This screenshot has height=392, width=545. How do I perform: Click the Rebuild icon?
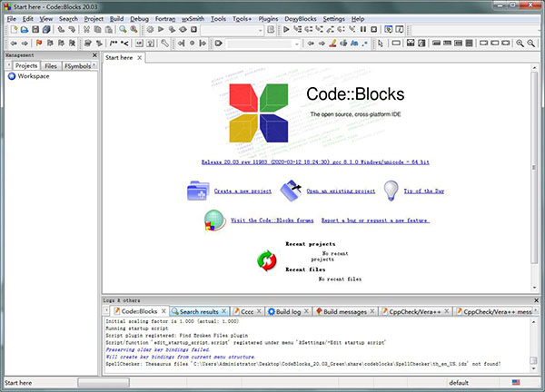click(183, 30)
